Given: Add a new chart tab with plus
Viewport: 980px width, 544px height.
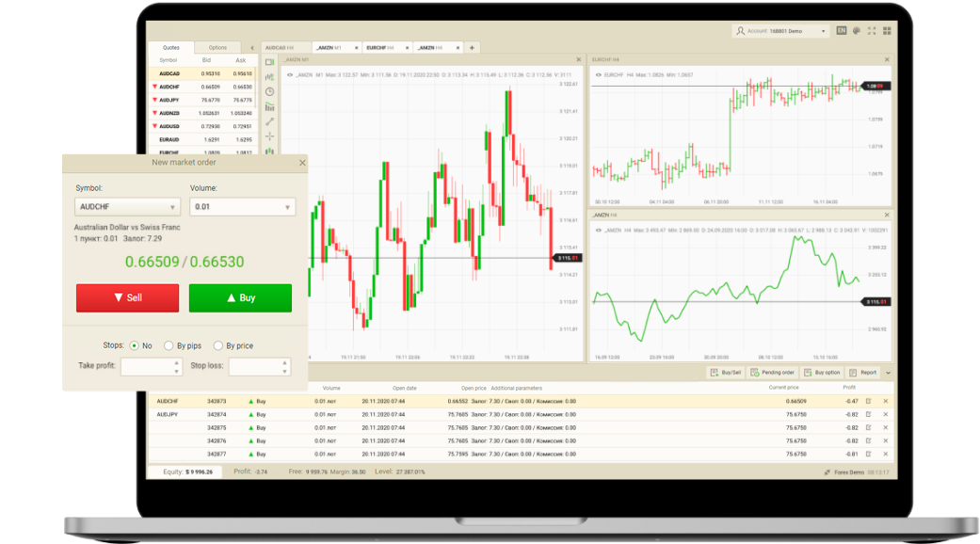Looking at the screenshot, I should (472, 47).
